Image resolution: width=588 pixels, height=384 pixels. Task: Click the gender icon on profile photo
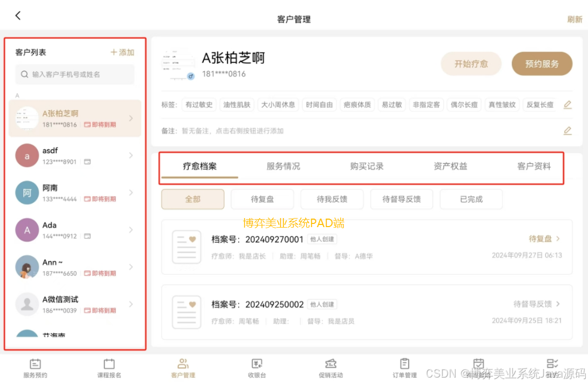click(x=191, y=76)
